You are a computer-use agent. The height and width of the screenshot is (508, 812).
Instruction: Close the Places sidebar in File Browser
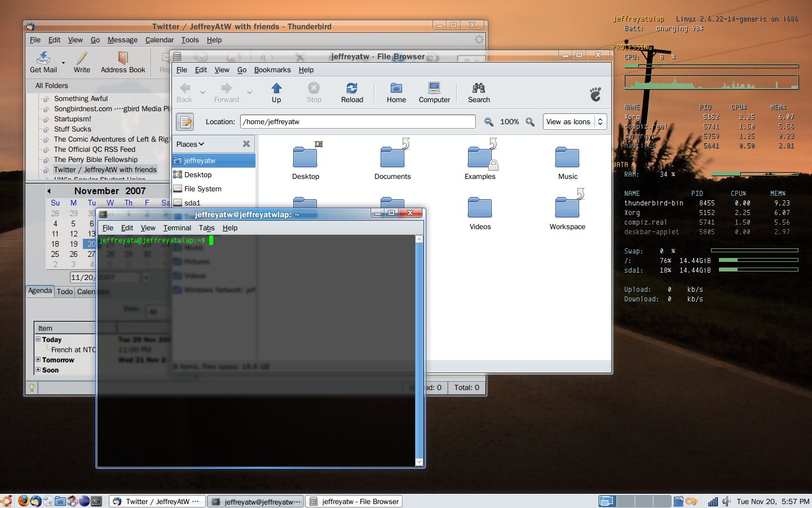tap(246, 144)
